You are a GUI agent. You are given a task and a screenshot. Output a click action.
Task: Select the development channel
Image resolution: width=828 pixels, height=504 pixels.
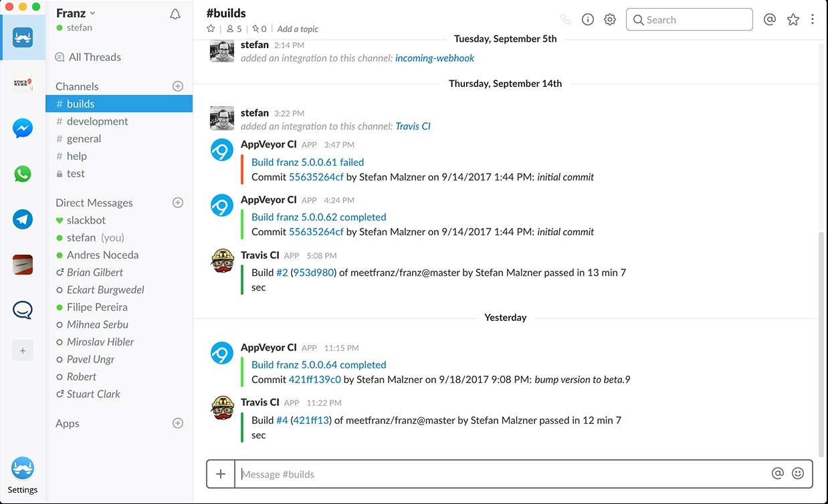click(x=97, y=121)
